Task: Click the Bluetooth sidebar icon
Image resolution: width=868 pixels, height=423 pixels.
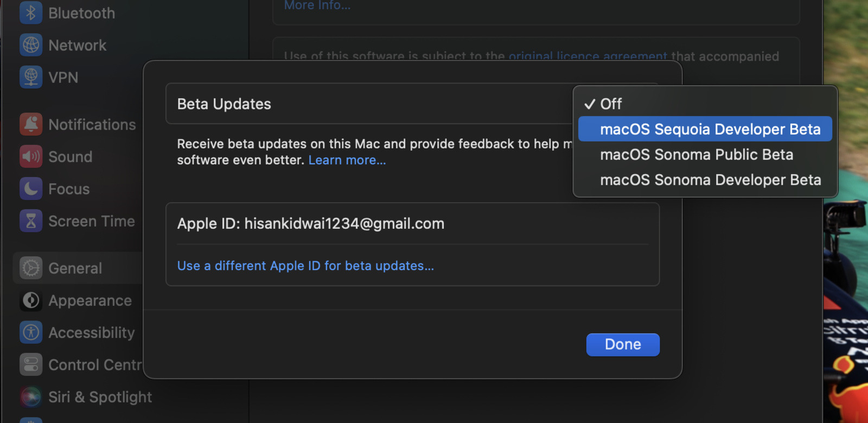Action: [31, 13]
